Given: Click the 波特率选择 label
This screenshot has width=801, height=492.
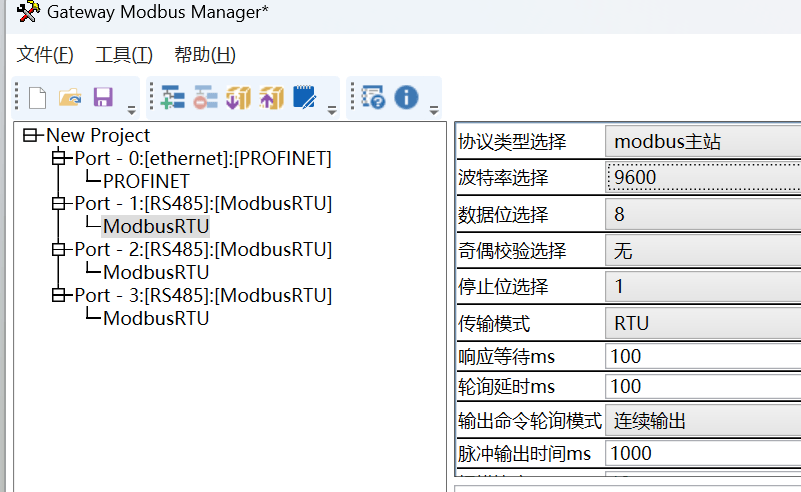Looking at the screenshot, I should (x=503, y=177).
